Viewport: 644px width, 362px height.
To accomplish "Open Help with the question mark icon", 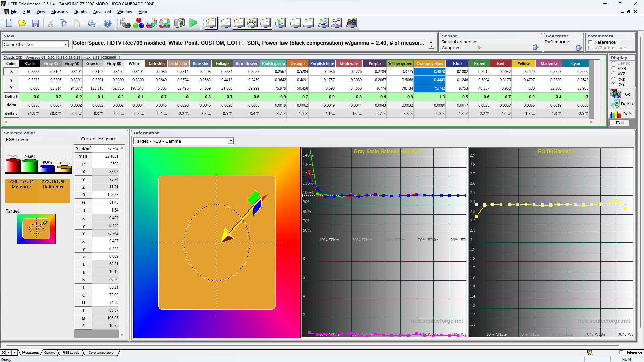I will point(107,23).
